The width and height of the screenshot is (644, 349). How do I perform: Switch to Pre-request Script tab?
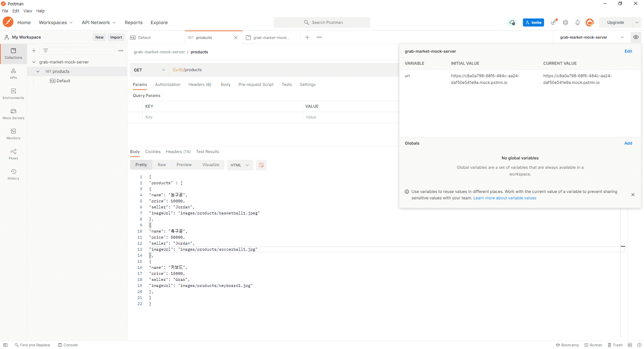click(256, 85)
